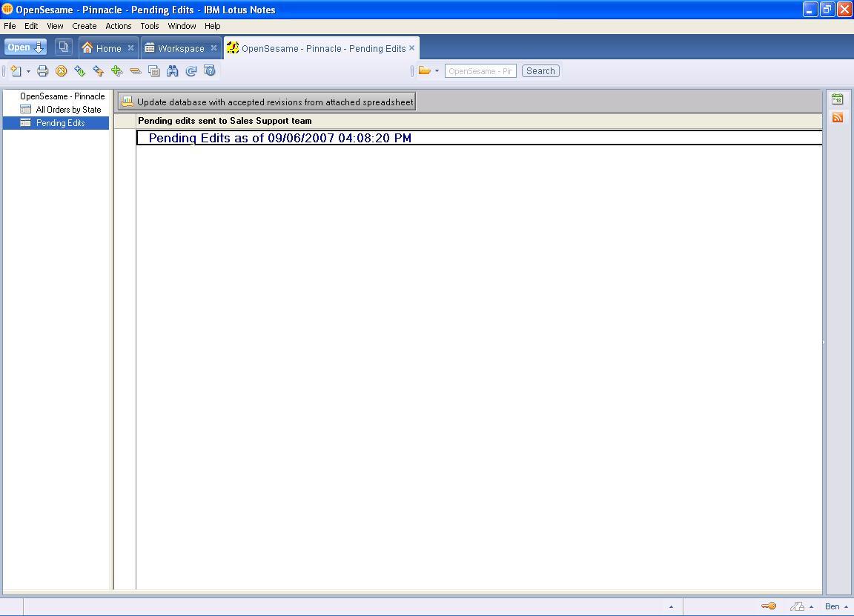Expand the search folder scope dropdown
854x616 pixels.
[x=437, y=72]
